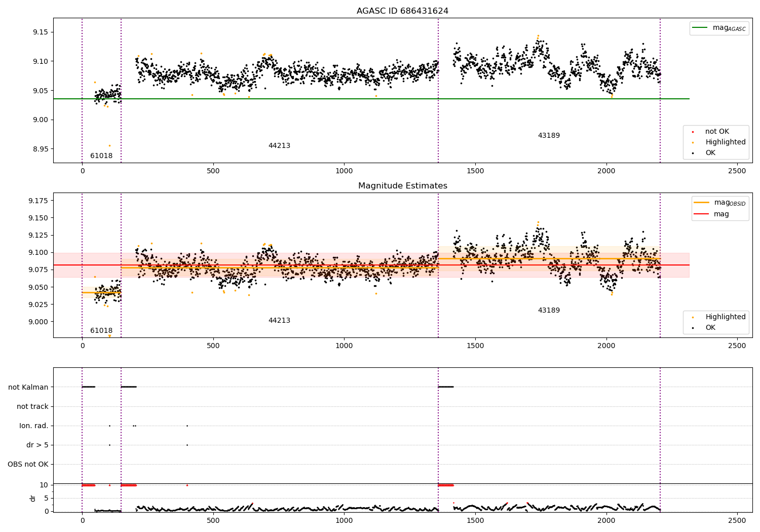Image resolution: width=760 pixels, height=532 pixels.
Task: Click the green mag AGASC legend line sample
Action: coord(700,28)
